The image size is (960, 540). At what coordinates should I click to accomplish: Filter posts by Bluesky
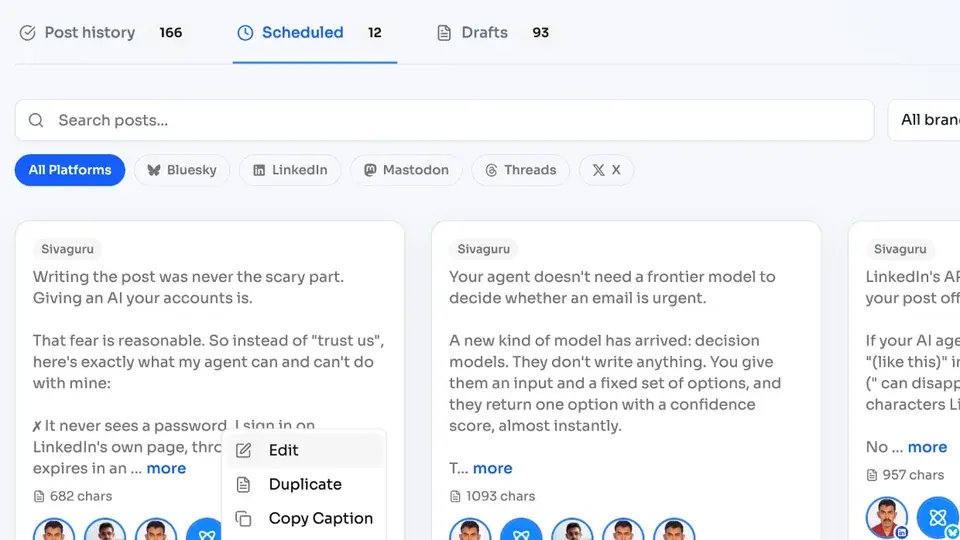coord(182,170)
